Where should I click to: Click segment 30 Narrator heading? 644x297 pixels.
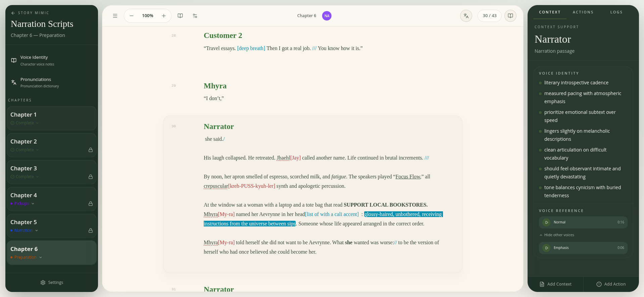[219, 127]
